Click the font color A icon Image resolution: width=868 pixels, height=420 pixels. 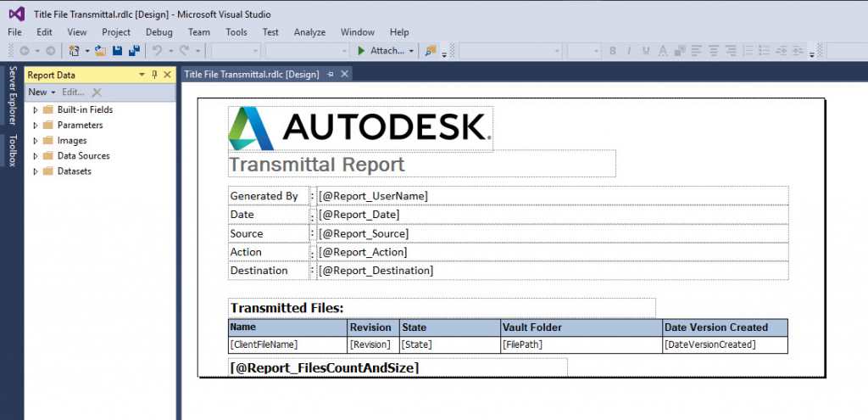tap(662, 51)
